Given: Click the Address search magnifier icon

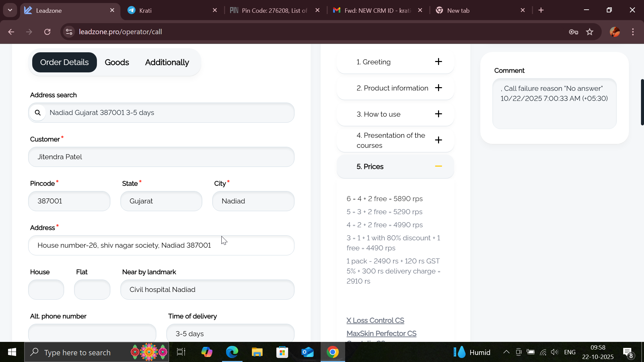Looking at the screenshot, I should [38, 113].
